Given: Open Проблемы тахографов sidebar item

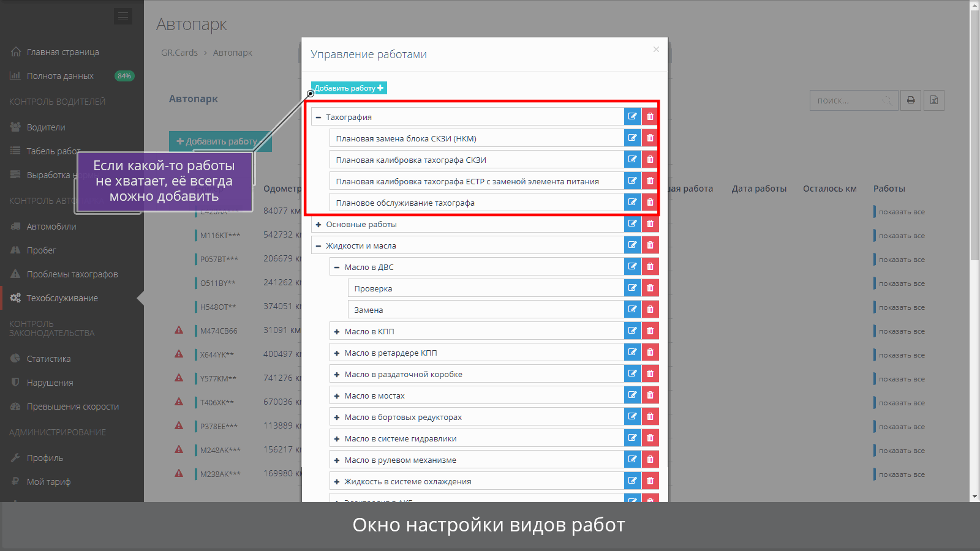Looking at the screenshot, I should click(x=72, y=274).
